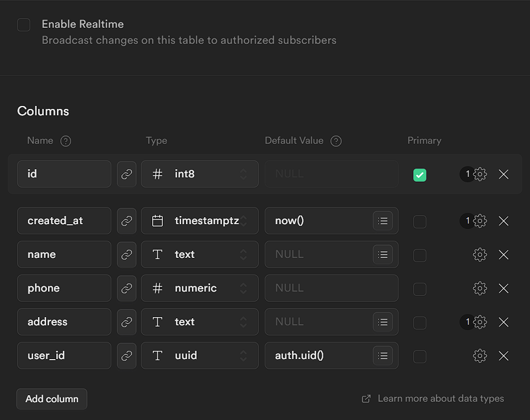Change the phone column numeric type dropdown
530x420 pixels.
200,288
